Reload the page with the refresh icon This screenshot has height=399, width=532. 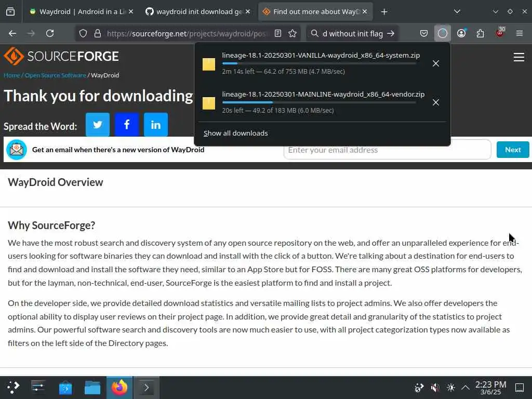click(50, 33)
